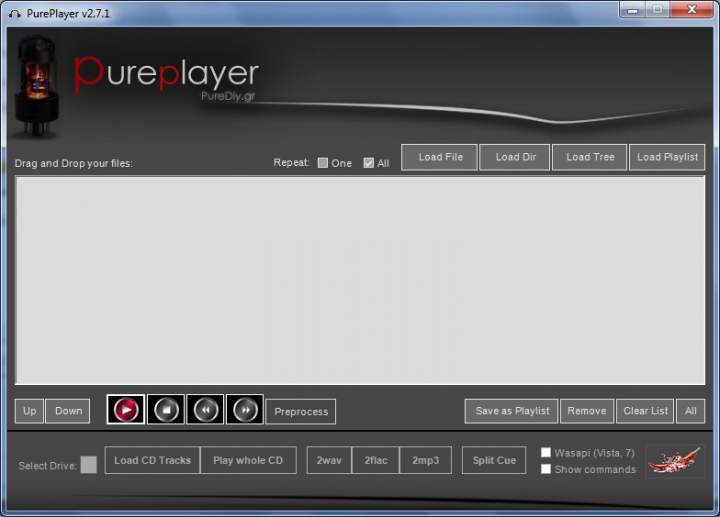Enable Wasapi (Vista, 7) output
This screenshot has width=720, height=517.
[546, 453]
